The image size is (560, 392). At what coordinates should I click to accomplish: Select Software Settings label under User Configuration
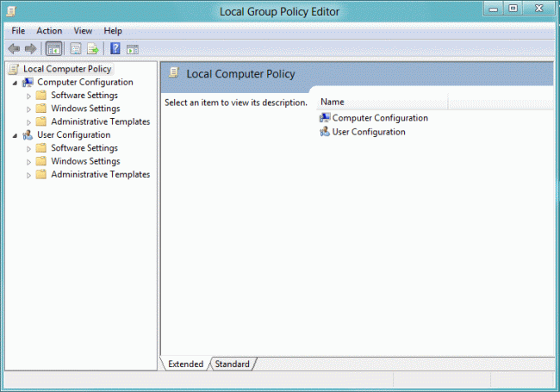point(84,148)
